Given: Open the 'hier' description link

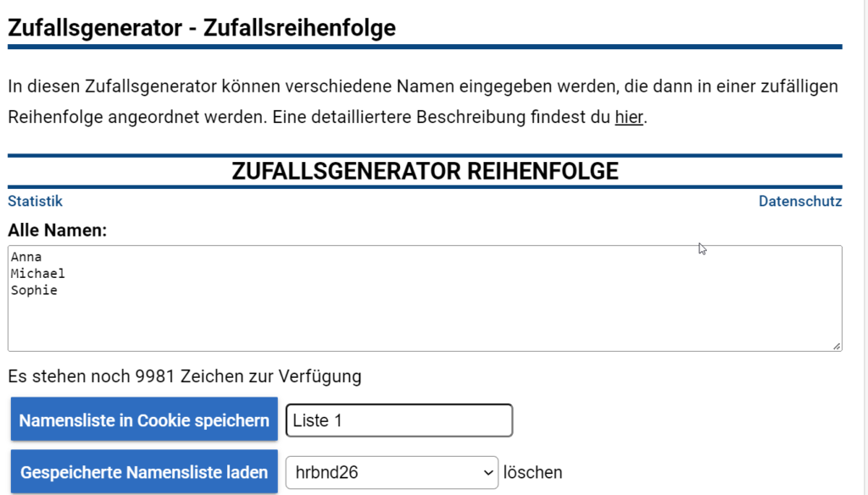Looking at the screenshot, I should (629, 117).
